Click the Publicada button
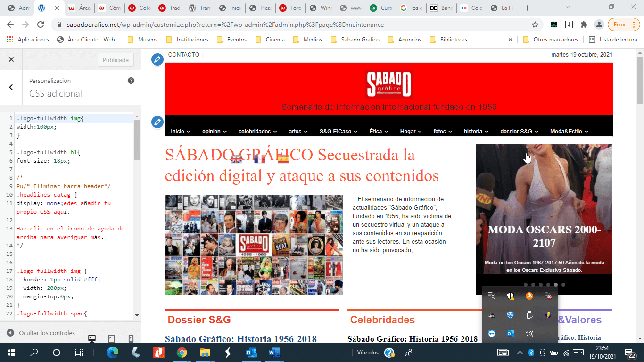The width and height of the screenshot is (644, 362). 116,60
